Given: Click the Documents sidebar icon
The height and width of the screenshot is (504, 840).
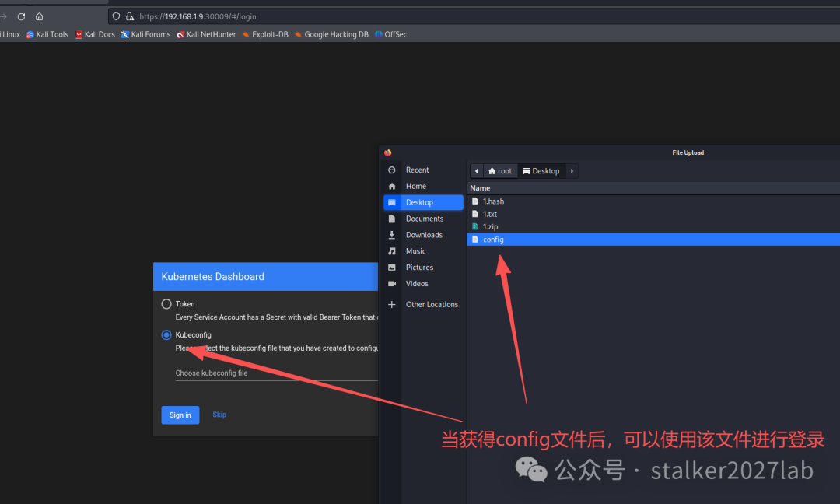Looking at the screenshot, I should pos(391,219).
